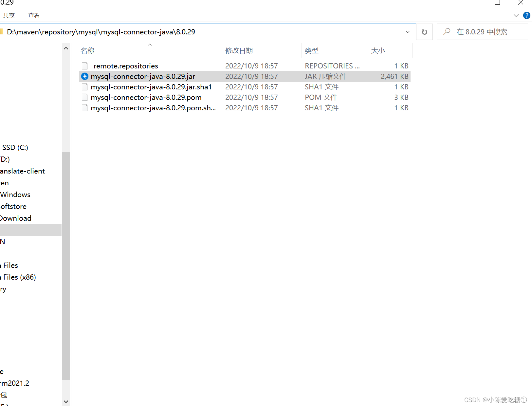This screenshot has width=532, height=406.
Task: Click the POM 文件 type cell
Action: pyautogui.click(x=321, y=97)
